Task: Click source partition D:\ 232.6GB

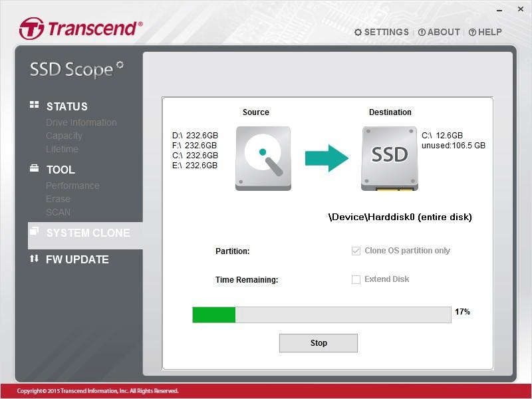Action: pos(195,136)
